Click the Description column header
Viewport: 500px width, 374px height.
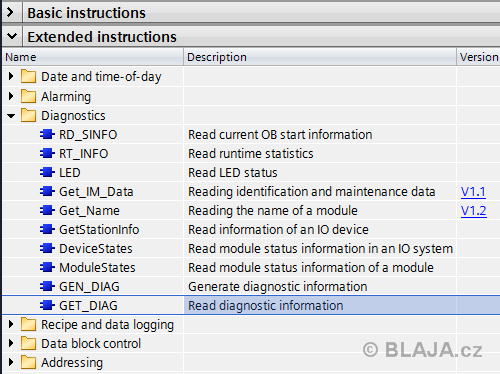(320, 57)
